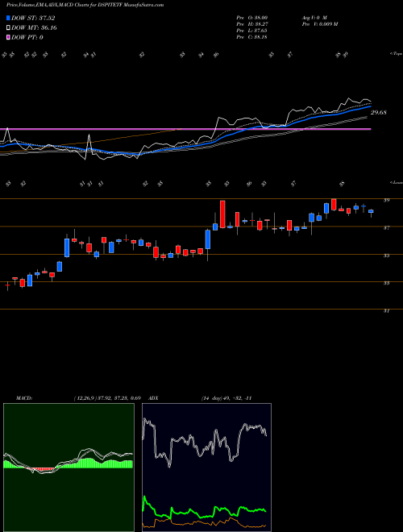
Task: Click the 'Pre O: 38.09' value
Action: (251, 17)
